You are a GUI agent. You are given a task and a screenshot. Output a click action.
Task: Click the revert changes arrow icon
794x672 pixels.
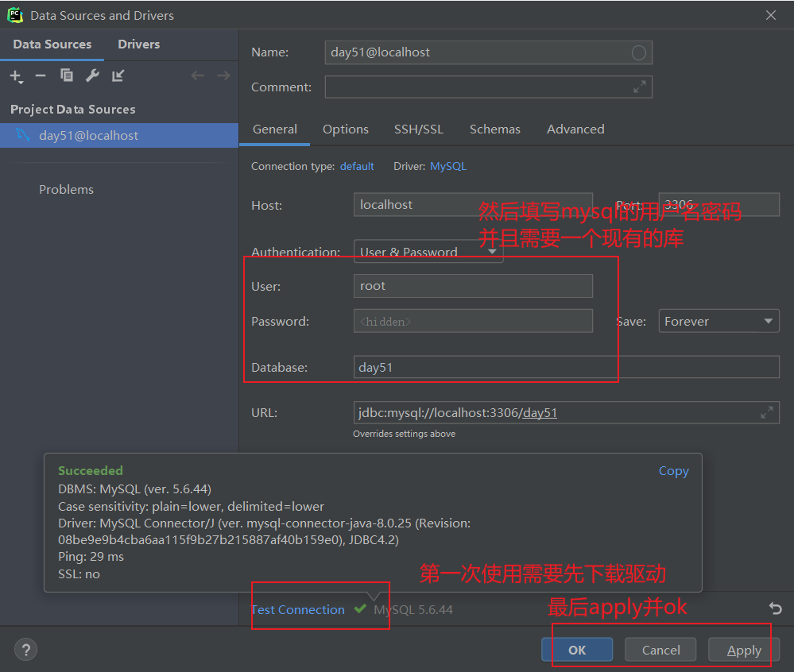pos(775,608)
